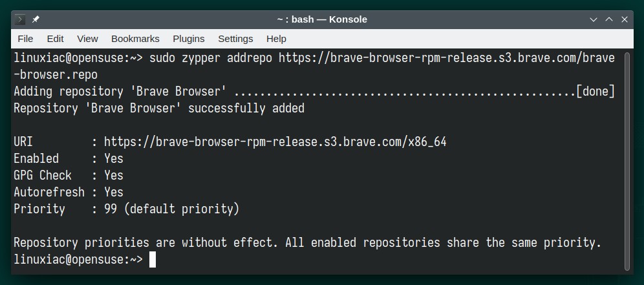Click the terminal's vertical scrollbar

coord(627,161)
